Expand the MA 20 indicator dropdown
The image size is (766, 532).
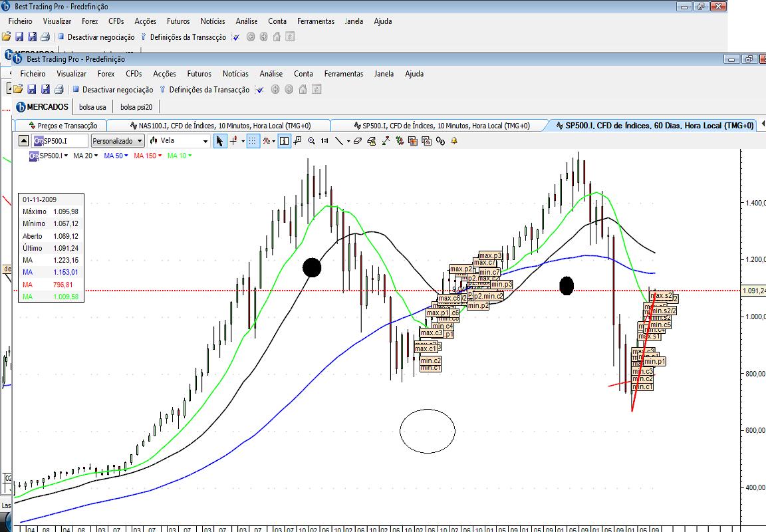[96, 156]
